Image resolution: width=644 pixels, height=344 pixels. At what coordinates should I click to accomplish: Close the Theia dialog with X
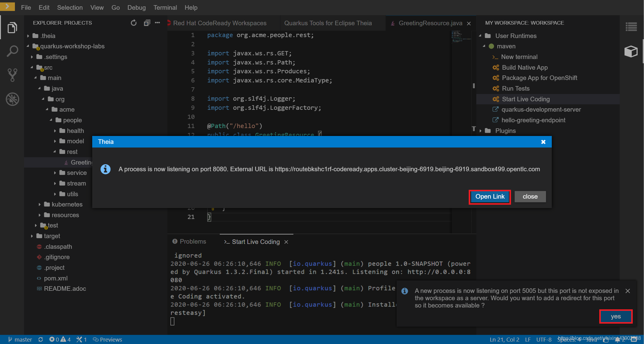click(x=543, y=142)
